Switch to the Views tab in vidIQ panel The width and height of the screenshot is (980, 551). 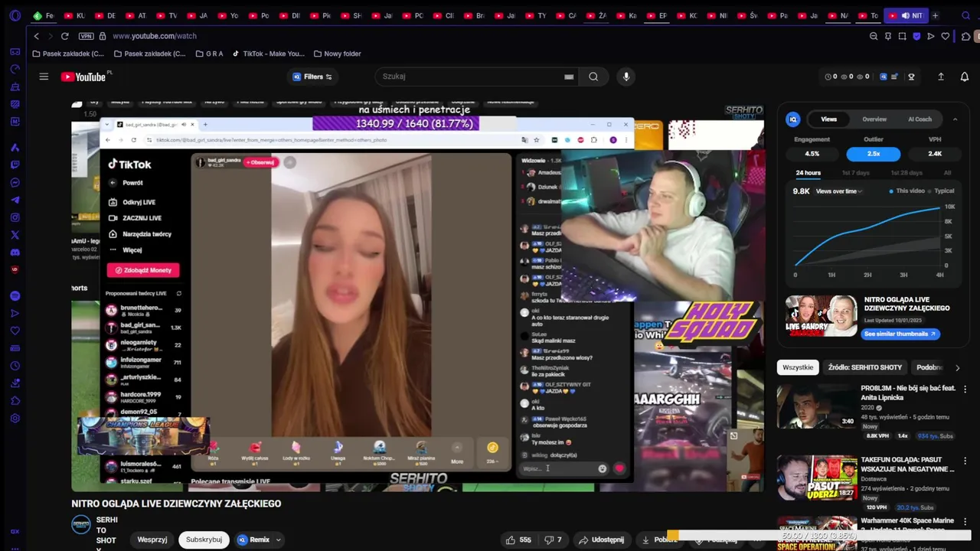point(829,119)
